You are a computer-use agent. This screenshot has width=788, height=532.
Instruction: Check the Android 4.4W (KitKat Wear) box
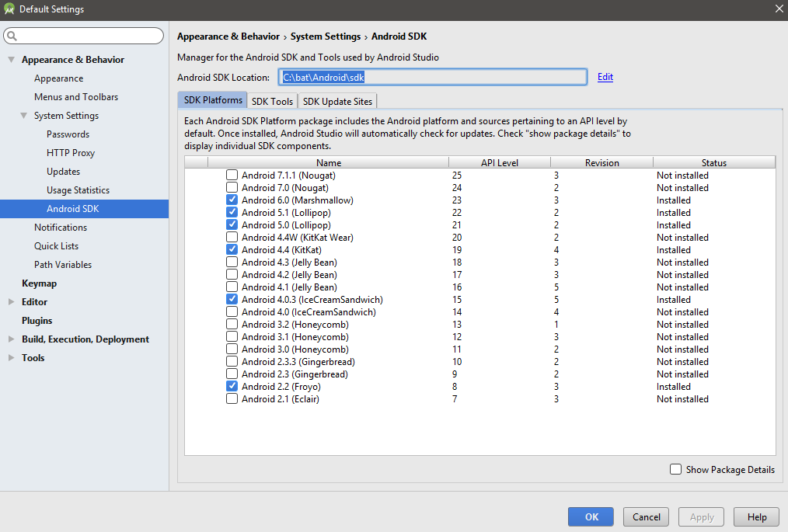click(x=232, y=238)
